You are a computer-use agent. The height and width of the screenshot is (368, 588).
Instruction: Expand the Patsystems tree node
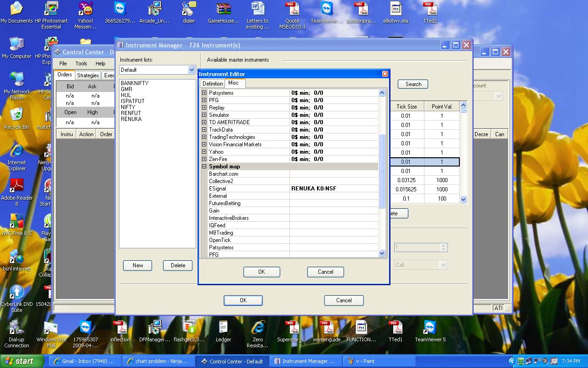click(204, 93)
